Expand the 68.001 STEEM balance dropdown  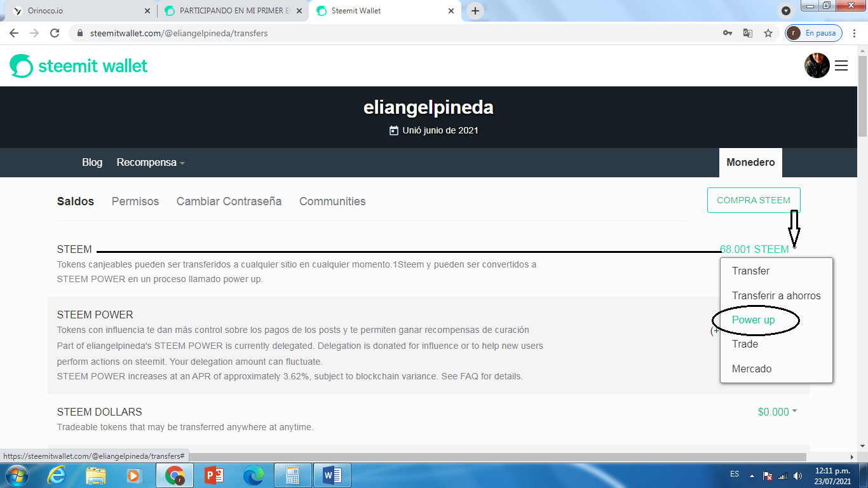pos(758,249)
